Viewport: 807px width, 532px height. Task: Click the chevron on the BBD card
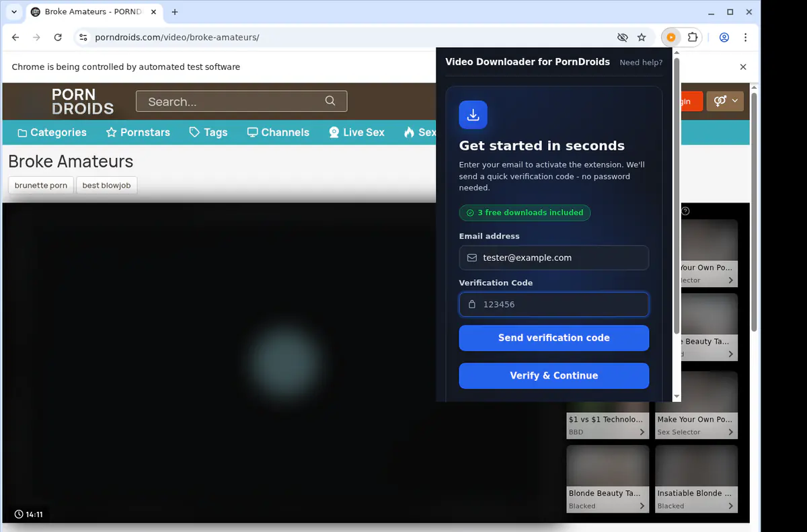coord(642,432)
